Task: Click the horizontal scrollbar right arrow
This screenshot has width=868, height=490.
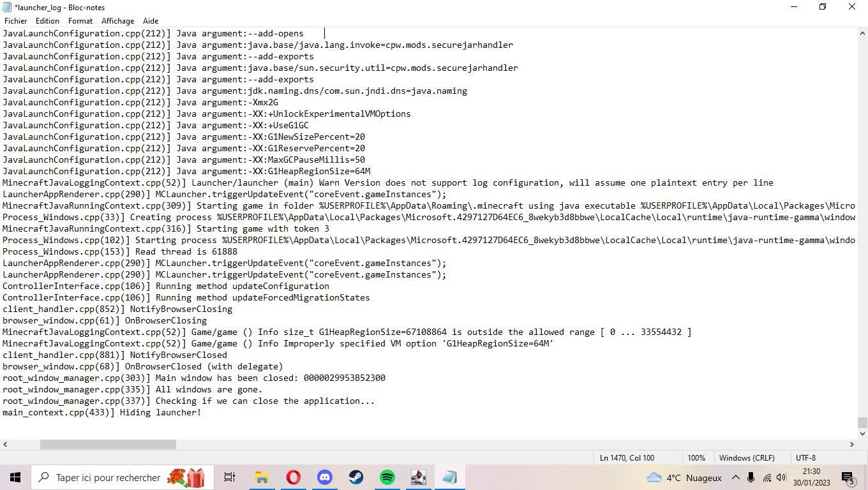Action: pyautogui.click(x=851, y=444)
